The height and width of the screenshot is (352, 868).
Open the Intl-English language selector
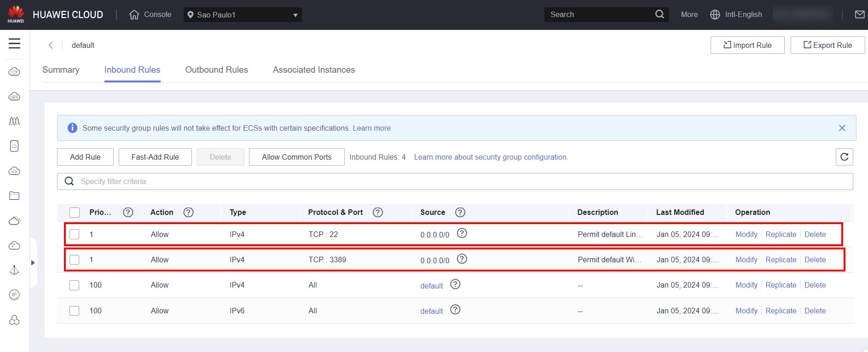(x=736, y=15)
